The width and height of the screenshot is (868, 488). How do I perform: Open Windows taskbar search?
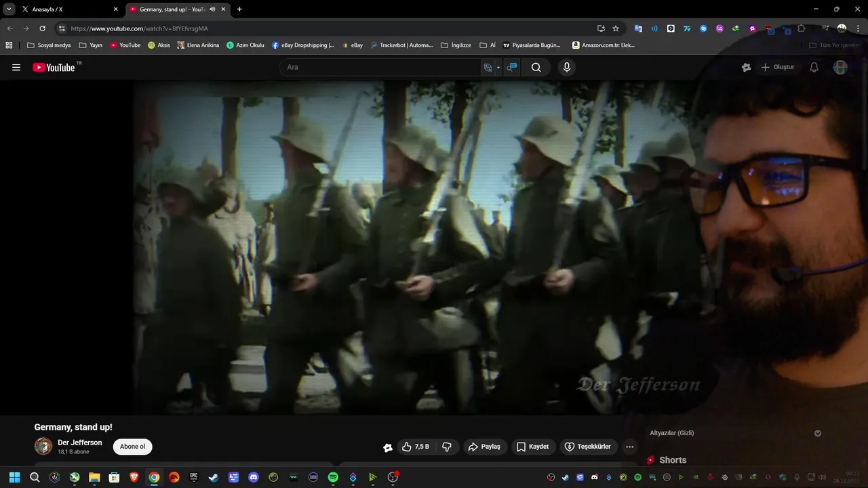pyautogui.click(x=35, y=477)
